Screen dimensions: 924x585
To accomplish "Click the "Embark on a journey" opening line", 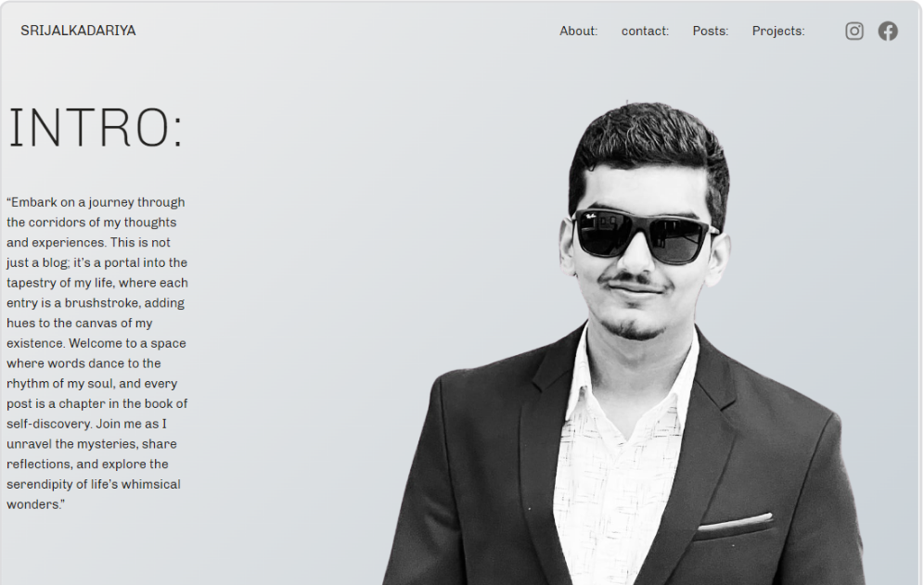I will pyautogui.click(x=96, y=202).
